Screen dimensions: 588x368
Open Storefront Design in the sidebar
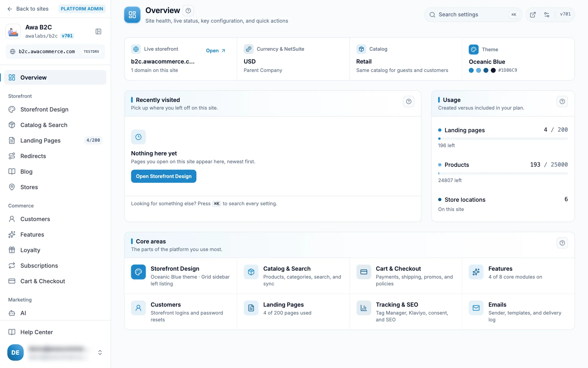click(55, 109)
